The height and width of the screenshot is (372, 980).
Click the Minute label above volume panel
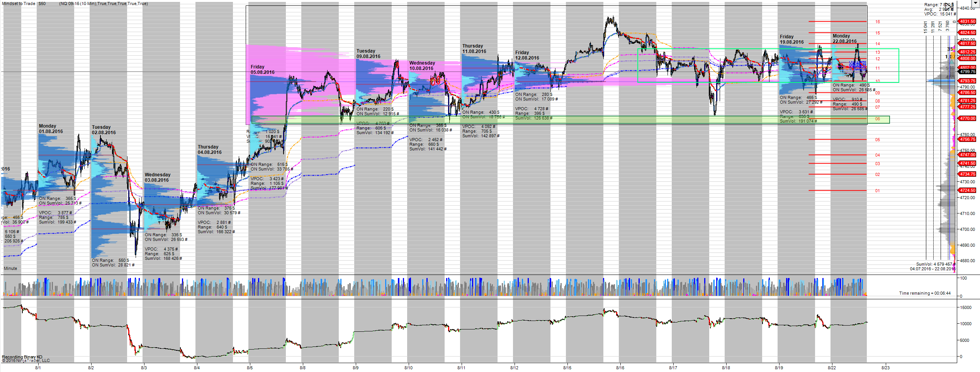(x=10, y=268)
